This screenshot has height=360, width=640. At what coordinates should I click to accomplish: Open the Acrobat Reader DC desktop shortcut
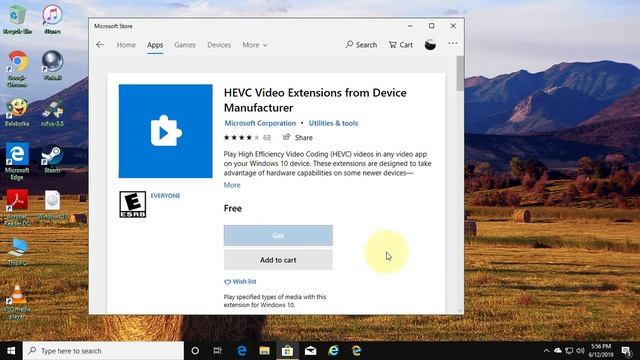tap(17, 208)
